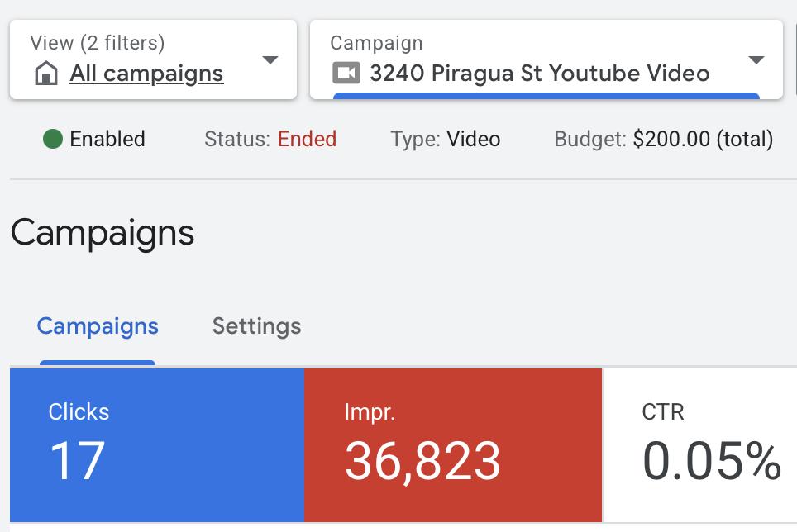Click the Type: Video label
797x532 pixels.
click(446, 139)
